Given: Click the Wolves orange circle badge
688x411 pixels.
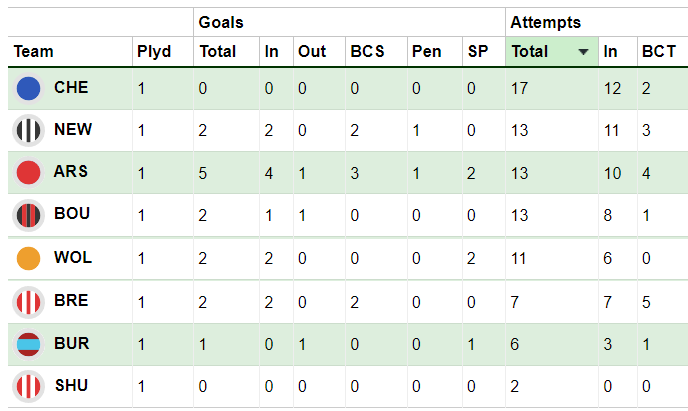Looking at the screenshot, I should 29,258.
